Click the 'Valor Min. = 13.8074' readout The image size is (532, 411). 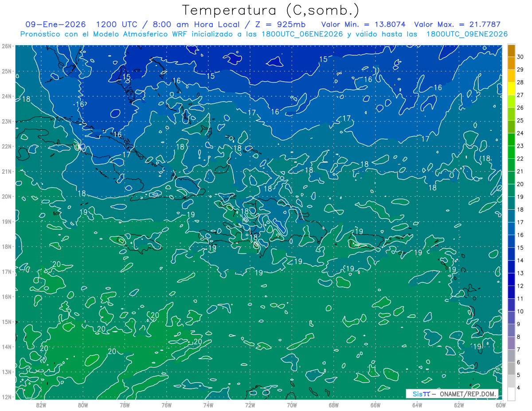point(364,24)
